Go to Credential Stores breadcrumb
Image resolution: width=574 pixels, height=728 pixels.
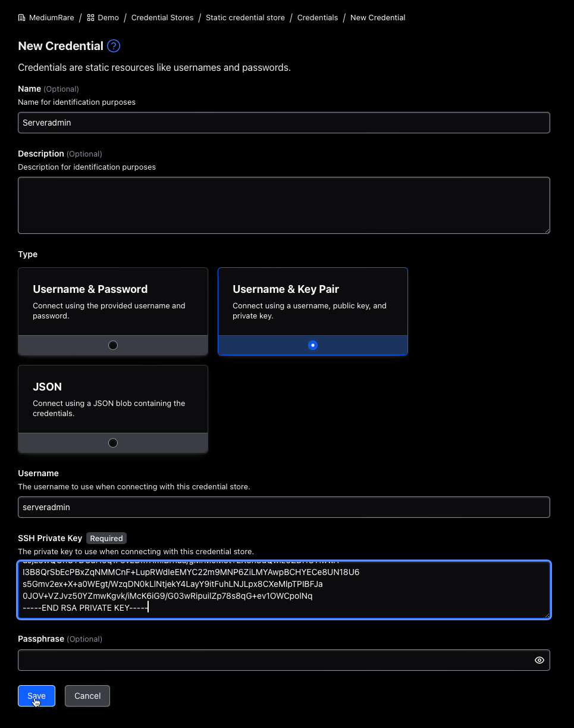click(162, 18)
